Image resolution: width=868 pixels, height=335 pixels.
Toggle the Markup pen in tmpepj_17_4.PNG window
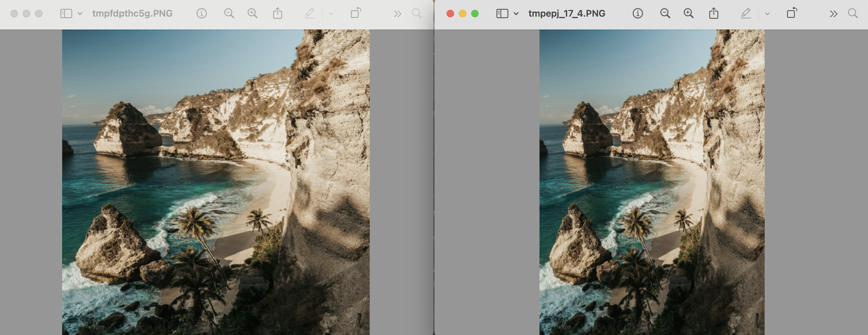(x=746, y=14)
